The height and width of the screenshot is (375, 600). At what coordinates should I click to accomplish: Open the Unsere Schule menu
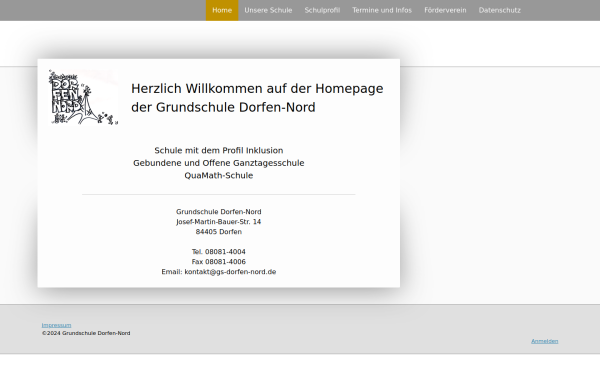pos(268,10)
